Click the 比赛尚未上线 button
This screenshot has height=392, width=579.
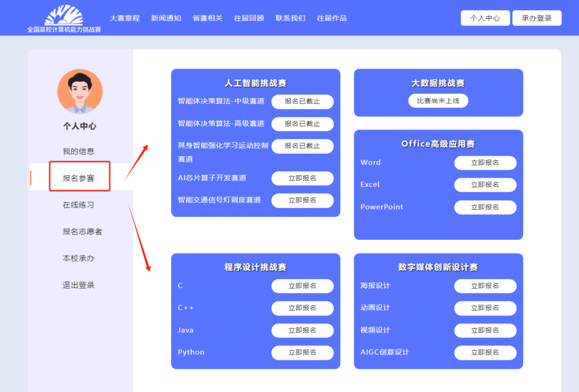click(439, 101)
